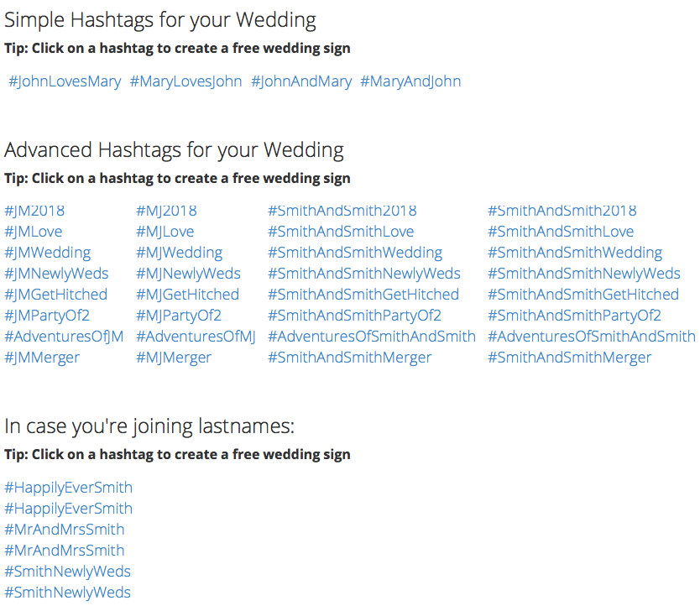Click the #MJMerger hashtag link
The image size is (700, 606).
click(174, 358)
